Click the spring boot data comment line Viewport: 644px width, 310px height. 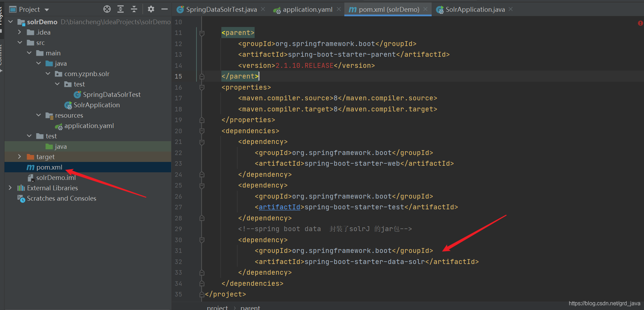coord(325,229)
